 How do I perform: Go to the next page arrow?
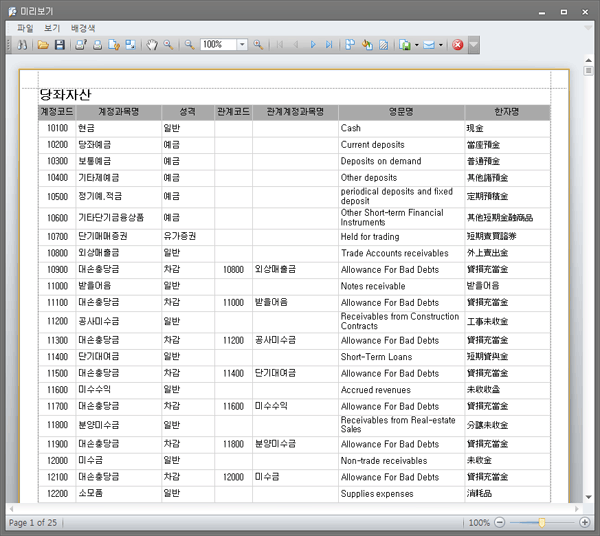pyautogui.click(x=314, y=45)
